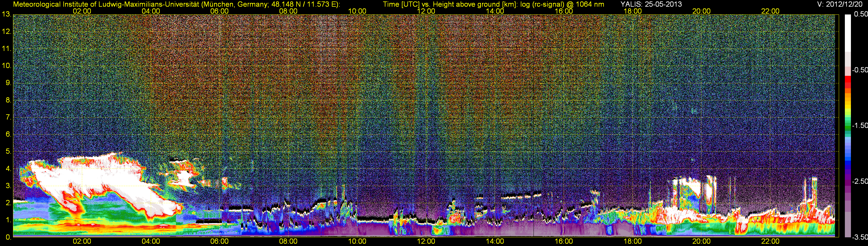Click the '20:00' label on the upper time axis
868x246 pixels.
[x=702, y=11]
